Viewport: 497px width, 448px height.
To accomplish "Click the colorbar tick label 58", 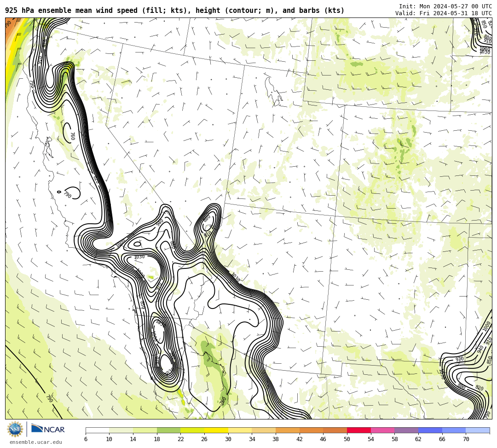I will point(394,439).
